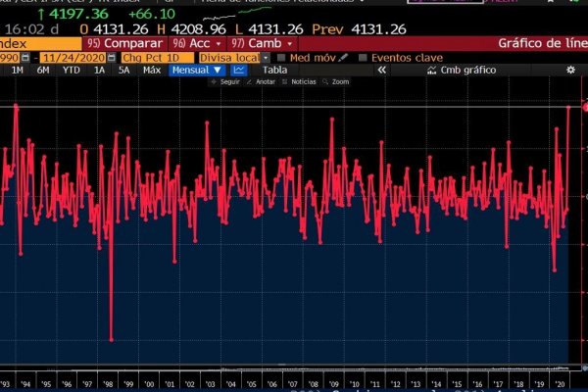Viewport: 588px width, 392px height.
Task: Select the 6M range tab
Action: click(43, 71)
